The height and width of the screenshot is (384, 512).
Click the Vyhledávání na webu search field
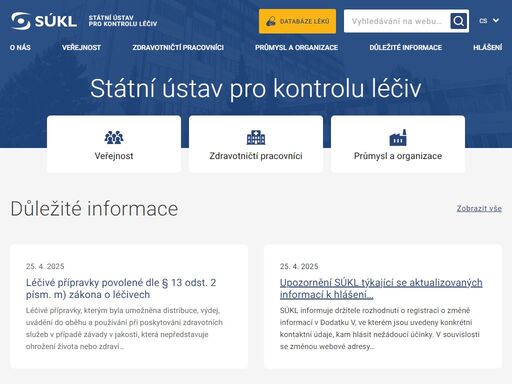pos(397,21)
